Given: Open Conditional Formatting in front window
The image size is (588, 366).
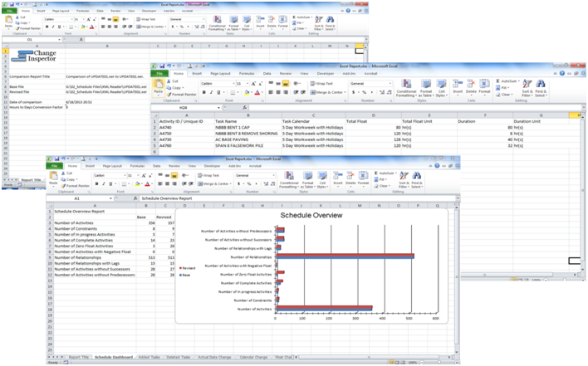Looking at the screenshot, I should point(289,180).
